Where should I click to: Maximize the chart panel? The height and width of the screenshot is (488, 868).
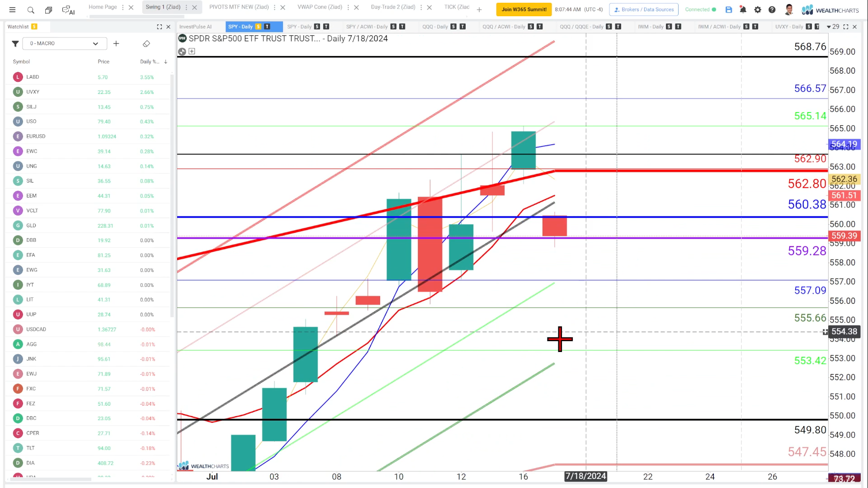(846, 27)
